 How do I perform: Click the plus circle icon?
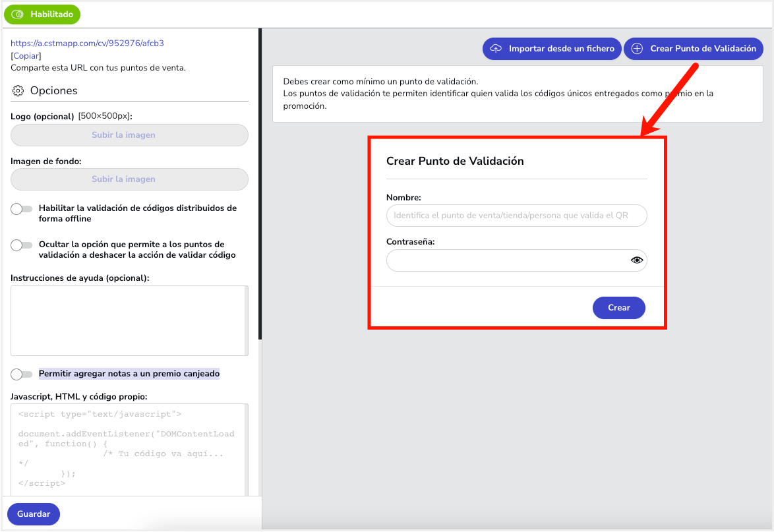[638, 48]
